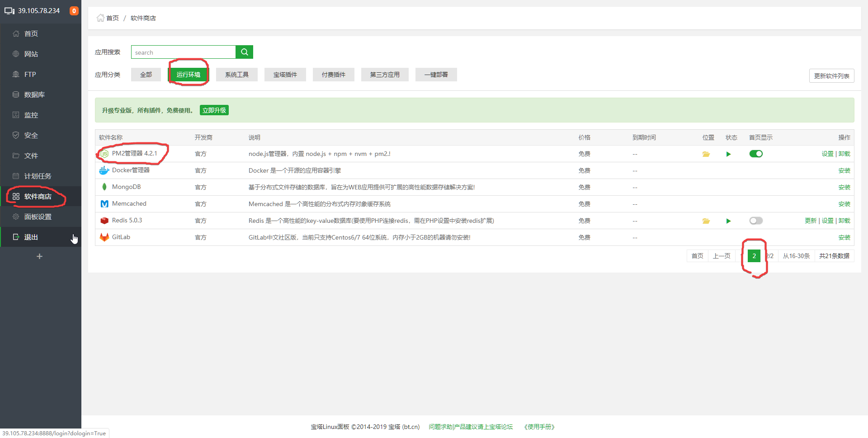The image size is (868, 438).
Task: Start PM2管理器 using green play icon
Action: pos(728,154)
